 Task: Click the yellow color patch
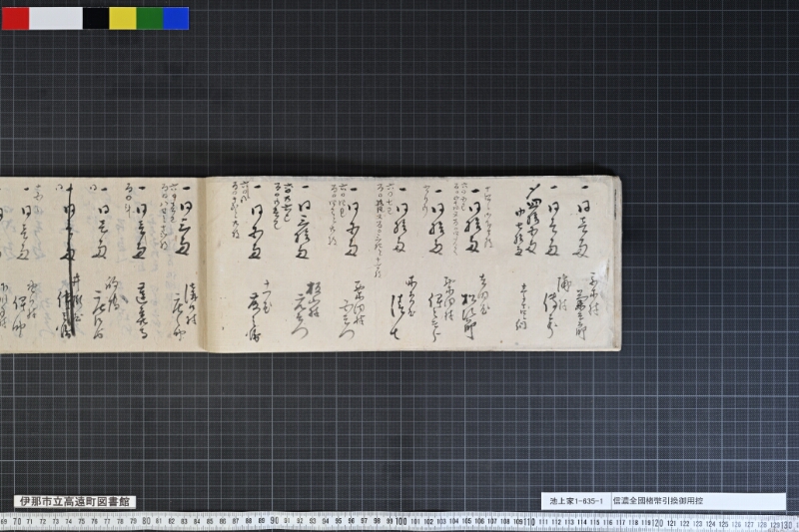pyautogui.click(x=123, y=18)
